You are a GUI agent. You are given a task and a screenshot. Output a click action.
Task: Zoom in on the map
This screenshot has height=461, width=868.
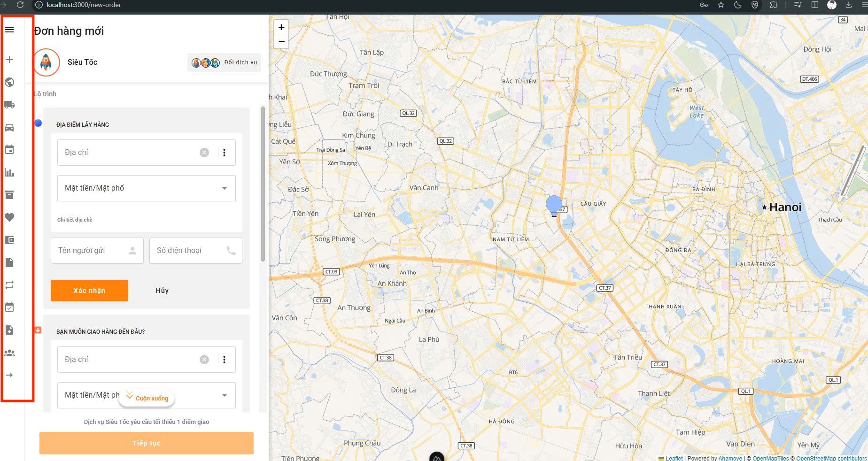281,27
